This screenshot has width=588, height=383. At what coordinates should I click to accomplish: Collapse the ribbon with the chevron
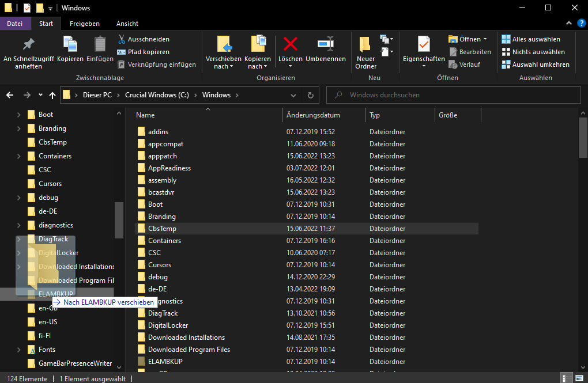click(x=569, y=23)
